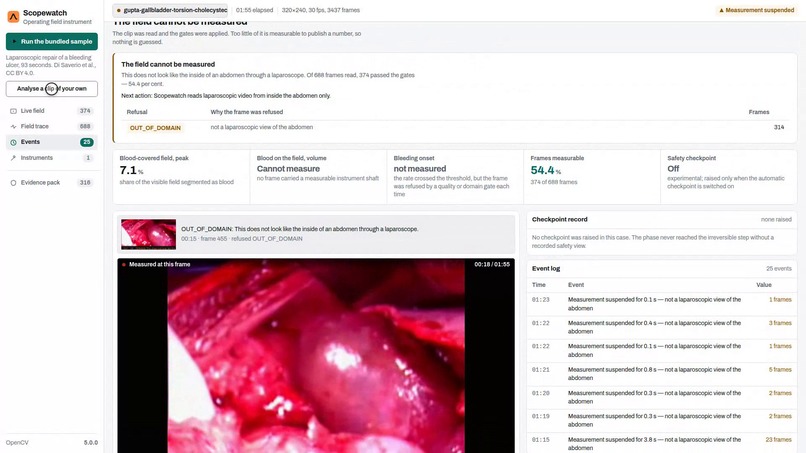Select the 01:20 event log row
The width and height of the screenshot is (806, 453).
(x=662, y=397)
